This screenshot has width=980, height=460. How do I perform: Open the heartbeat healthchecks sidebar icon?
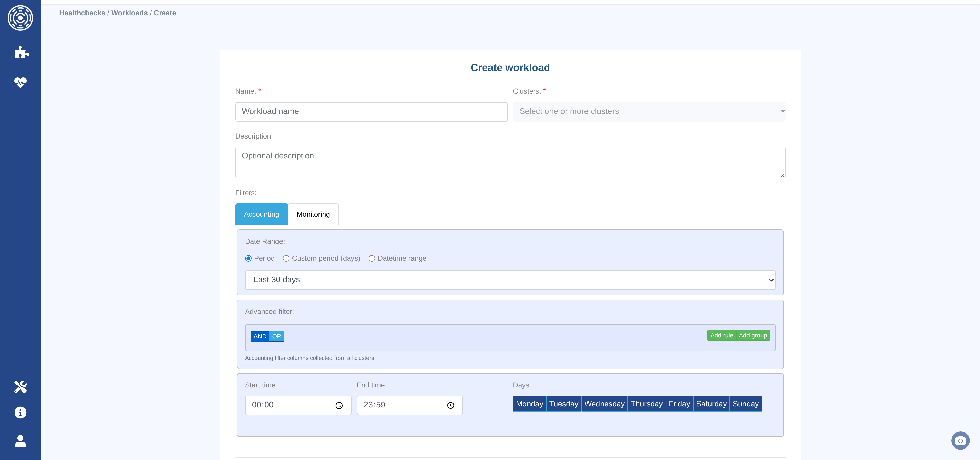click(x=20, y=82)
